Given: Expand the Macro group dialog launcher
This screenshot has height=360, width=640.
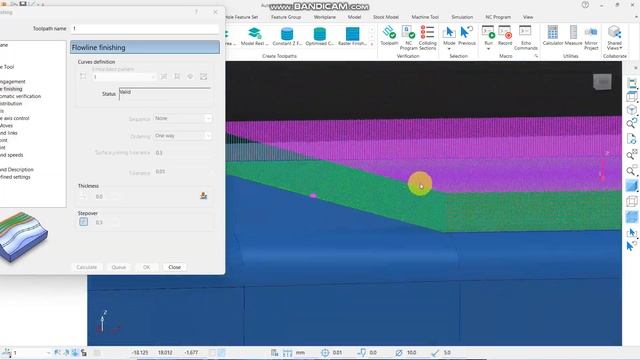Looking at the screenshot, I should pos(536,56).
